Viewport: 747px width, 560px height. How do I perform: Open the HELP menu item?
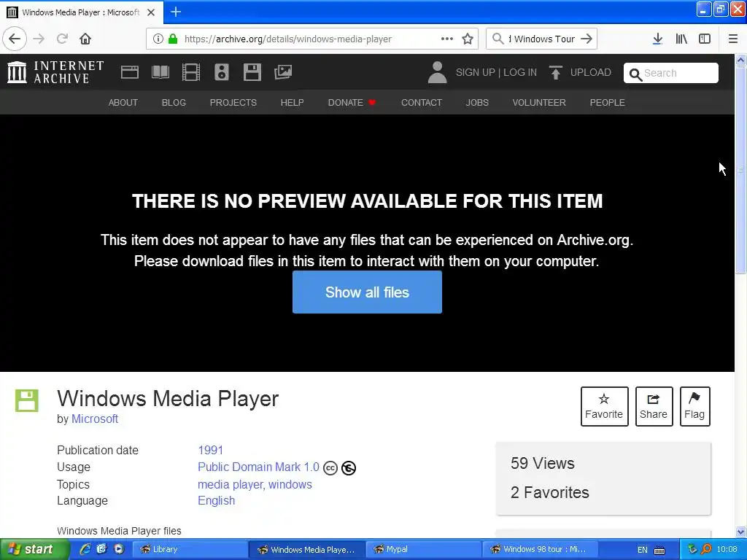point(292,102)
